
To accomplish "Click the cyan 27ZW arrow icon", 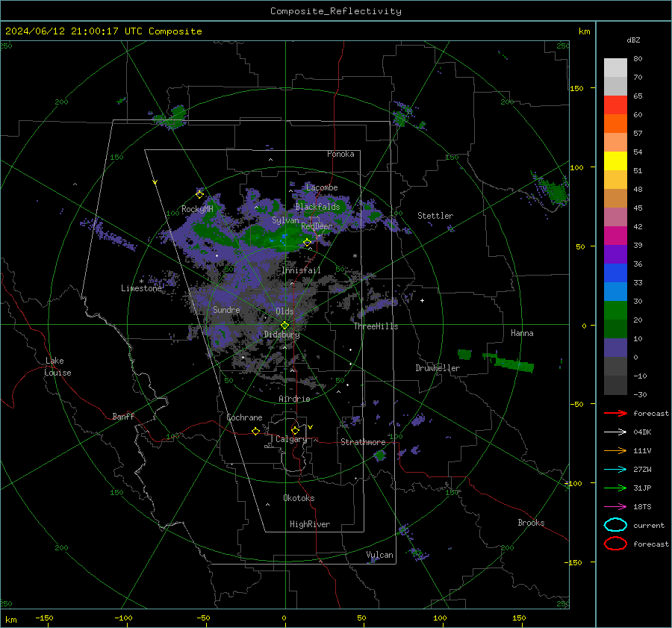I will coord(615,470).
